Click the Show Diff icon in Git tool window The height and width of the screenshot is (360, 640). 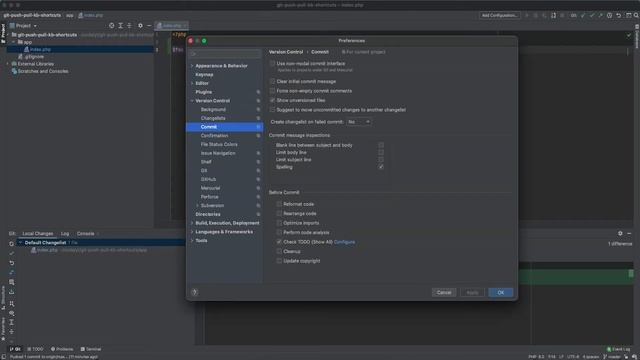11,272
